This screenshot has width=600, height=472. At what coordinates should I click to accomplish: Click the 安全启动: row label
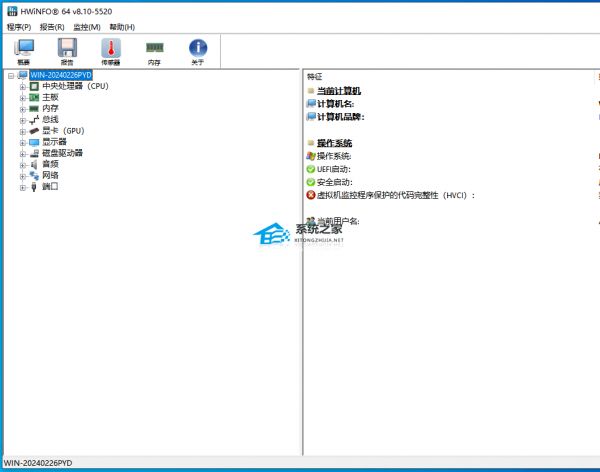coord(335,182)
